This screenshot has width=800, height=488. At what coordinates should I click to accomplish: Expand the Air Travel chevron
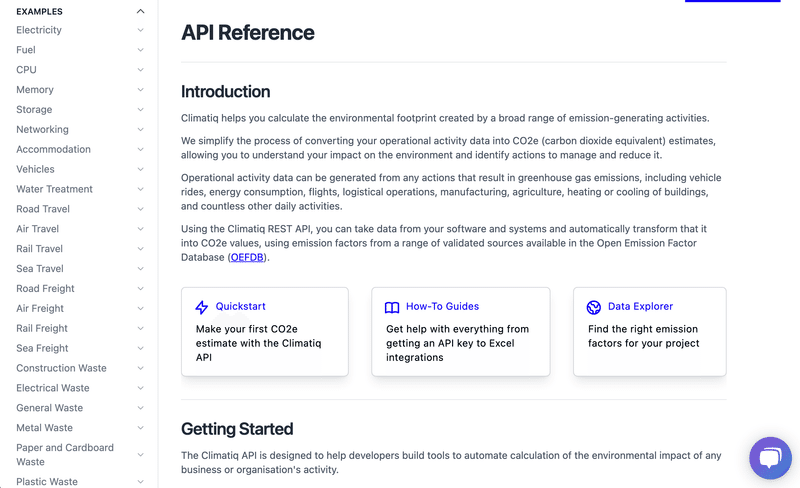[x=140, y=229]
